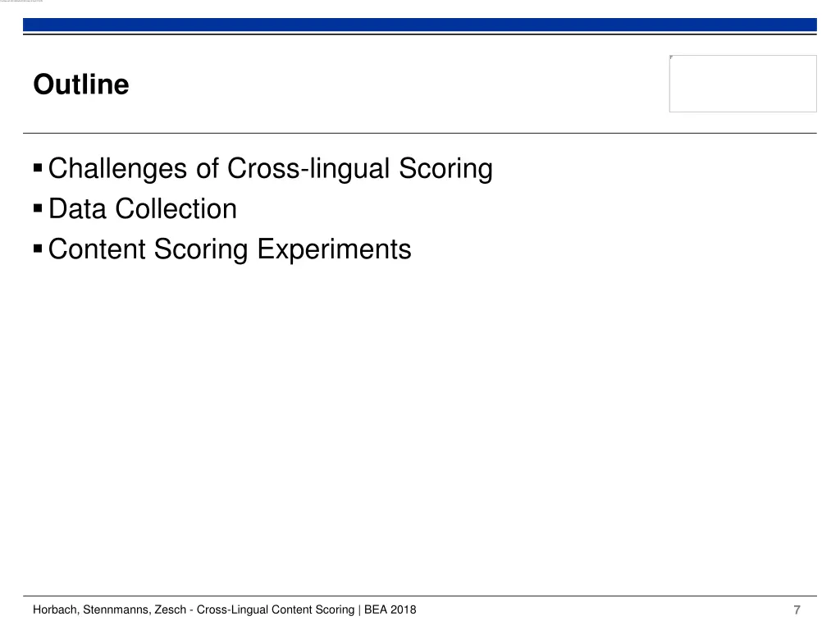Viewport: 840px width, 630px height.
Task: Click the square bullet before Data Collection
Action: (x=38, y=208)
